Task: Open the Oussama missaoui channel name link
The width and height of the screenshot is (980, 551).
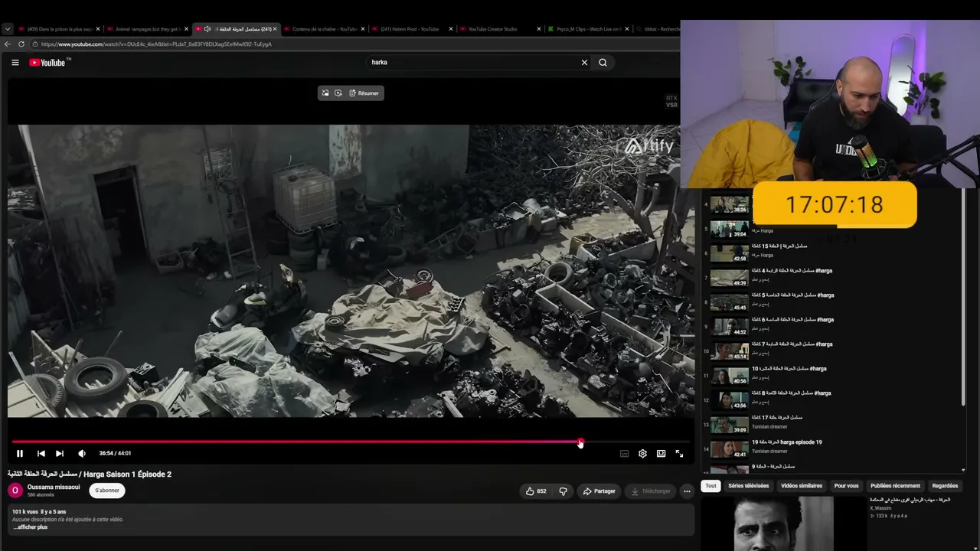Action: click(54, 487)
